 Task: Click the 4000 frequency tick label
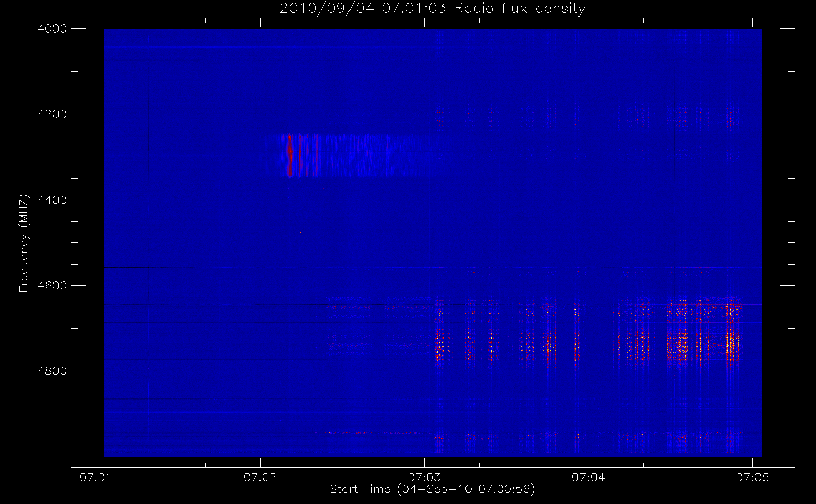point(52,29)
